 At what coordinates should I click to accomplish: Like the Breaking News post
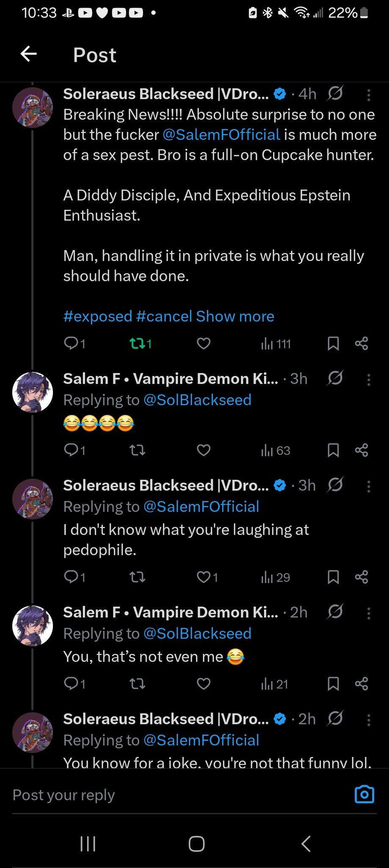pyautogui.click(x=204, y=344)
